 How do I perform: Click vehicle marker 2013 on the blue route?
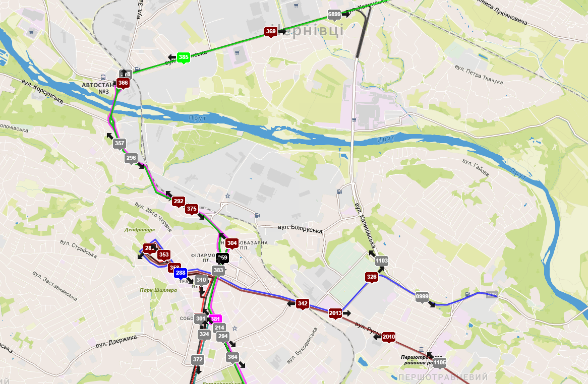click(335, 313)
